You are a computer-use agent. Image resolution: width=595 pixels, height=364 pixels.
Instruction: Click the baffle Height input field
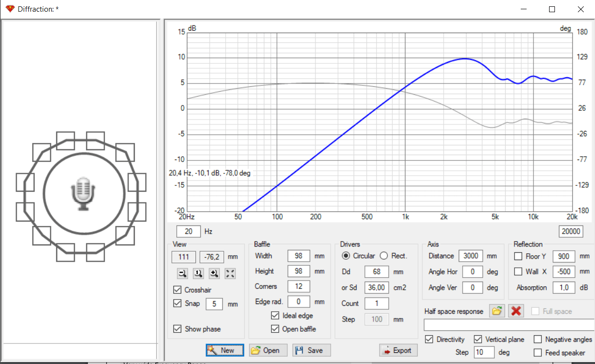[x=299, y=271]
